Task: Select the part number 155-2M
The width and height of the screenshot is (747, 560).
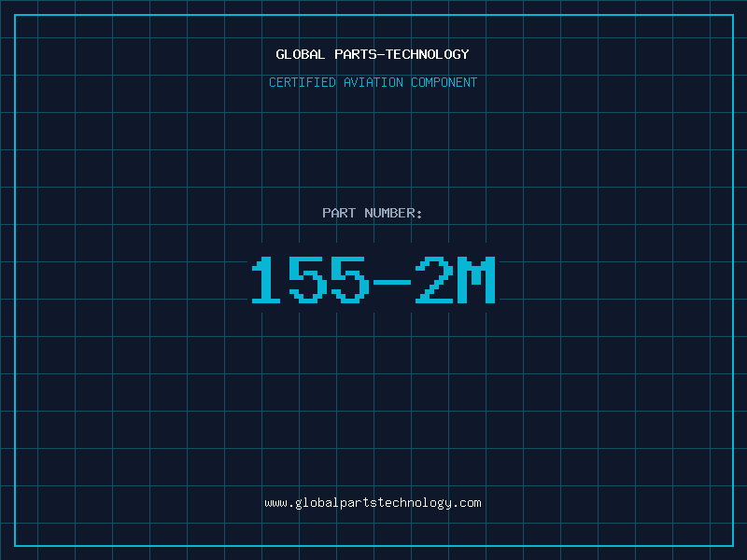Action: point(373,280)
